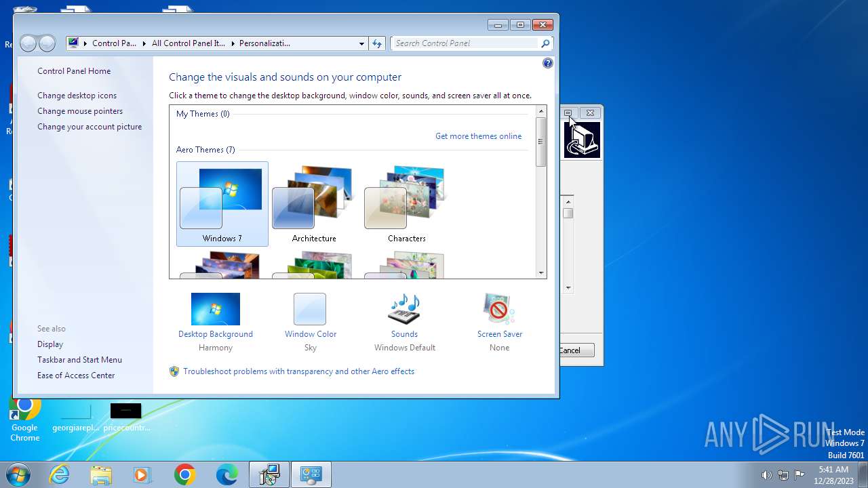The height and width of the screenshot is (488, 868).
Task: Open address bar history dropdown
Action: (x=361, y=43)
